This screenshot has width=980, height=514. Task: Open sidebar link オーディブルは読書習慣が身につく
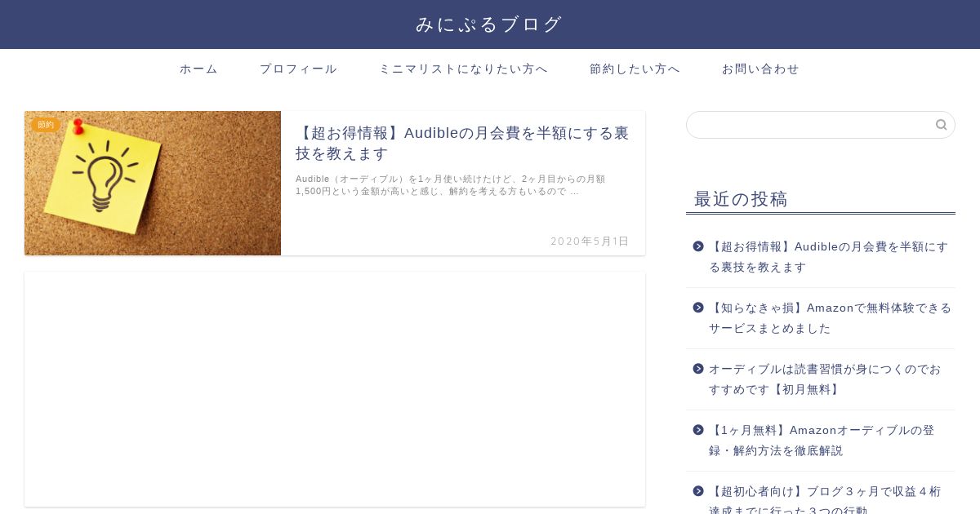tap(825, 379)
